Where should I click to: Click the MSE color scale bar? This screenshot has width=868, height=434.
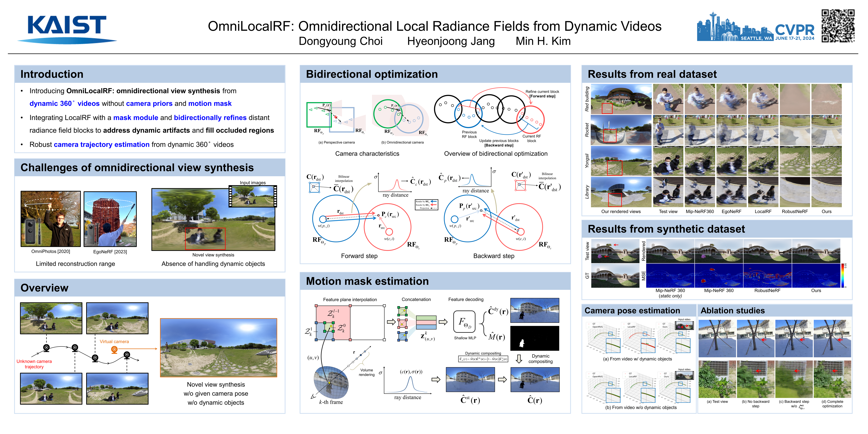coord(843,275)
